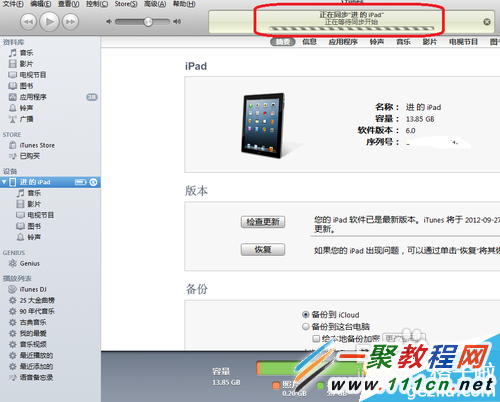This screenshot has height=402, width=500.
Task: Select 广播 radio antenna icon
Action: coord(13,119)
